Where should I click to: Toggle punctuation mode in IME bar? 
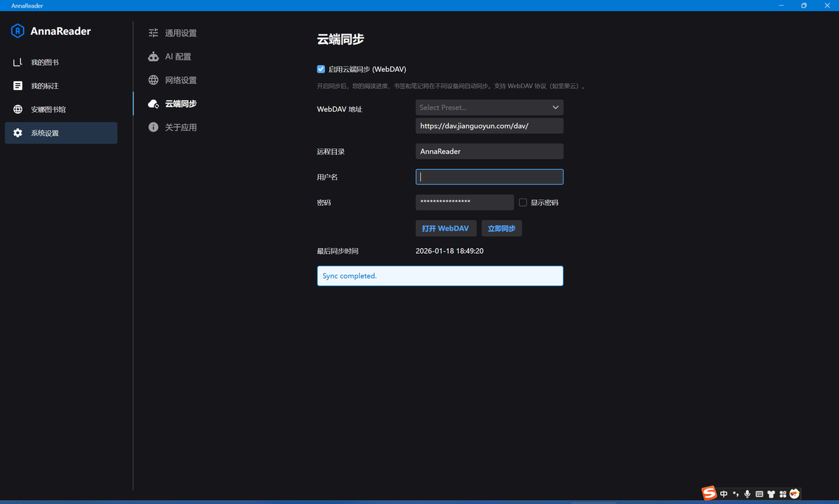[x=736, y=494]
